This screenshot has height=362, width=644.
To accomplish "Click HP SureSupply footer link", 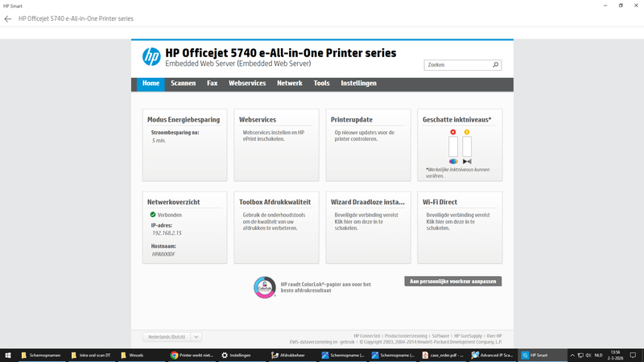I will coord(468,335).
